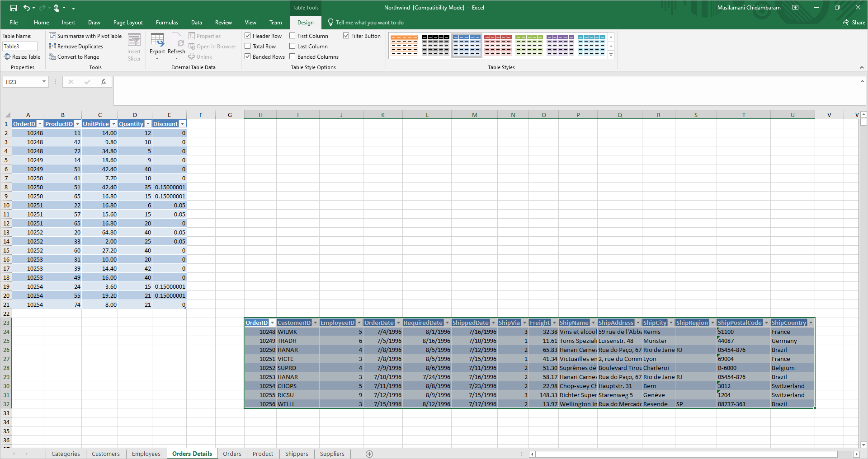Image resolution: width=868 pixels, height=459 pixels.
Task: Uncheck the Banded Rows option
Action: coord(248,56)
